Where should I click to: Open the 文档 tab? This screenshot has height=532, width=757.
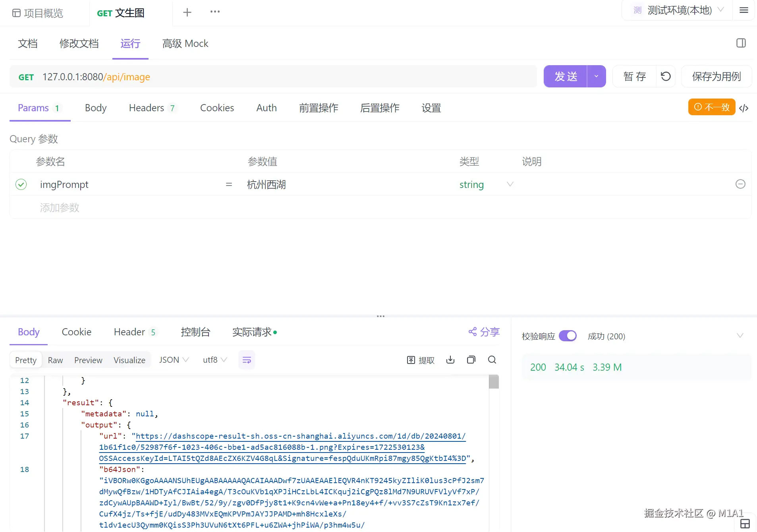[x=27, y=43]
